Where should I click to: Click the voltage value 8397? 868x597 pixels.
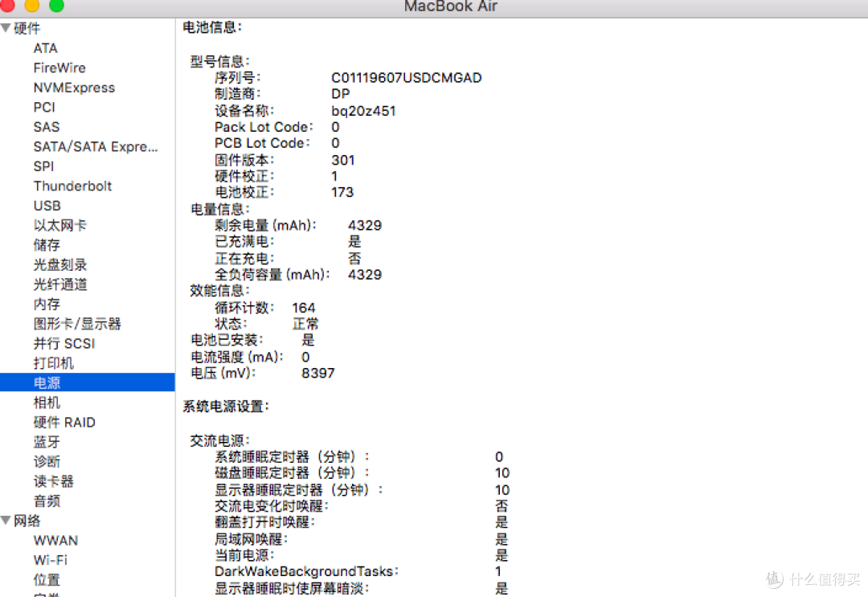(x=317, y=374)
